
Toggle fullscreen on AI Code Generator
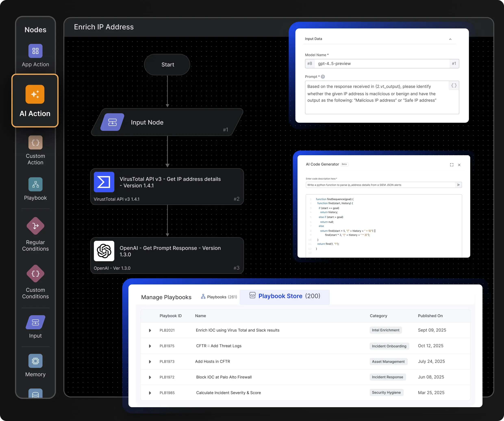(x=451, y=165)
